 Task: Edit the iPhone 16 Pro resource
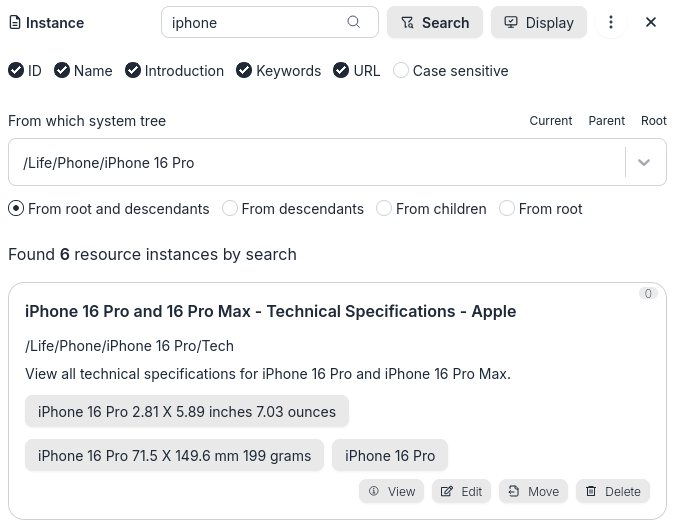tap(461, 491)
